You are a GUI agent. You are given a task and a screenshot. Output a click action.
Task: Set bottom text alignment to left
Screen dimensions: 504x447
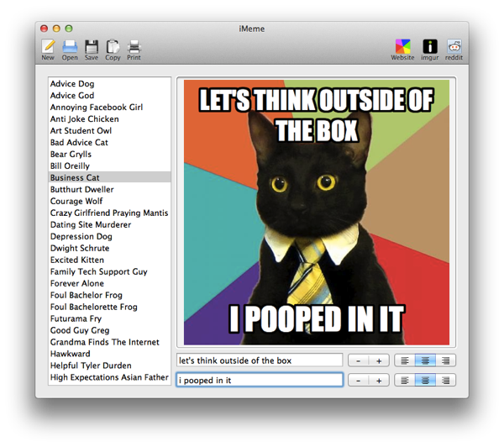click(x=404, y=381)
